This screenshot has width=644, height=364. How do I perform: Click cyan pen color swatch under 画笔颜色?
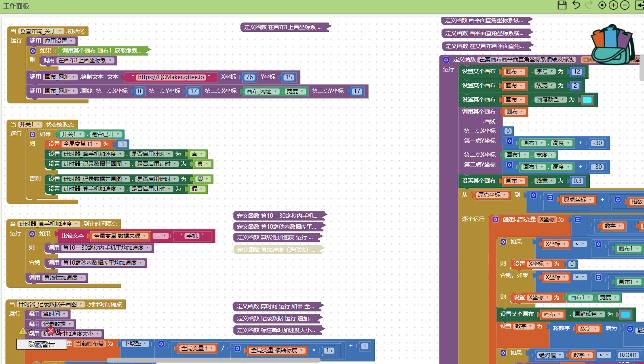pos(587,100)
